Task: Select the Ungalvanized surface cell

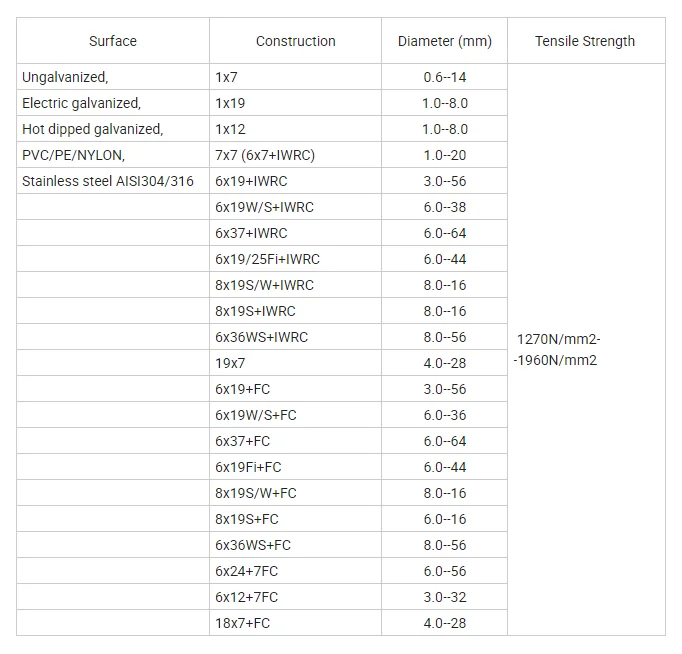Action: click(x=65, y=77)
